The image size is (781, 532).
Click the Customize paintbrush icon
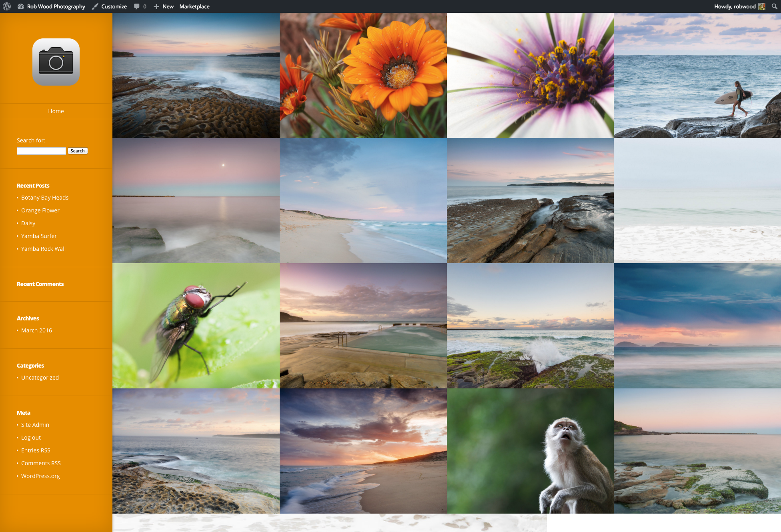(x=95, y=6)
